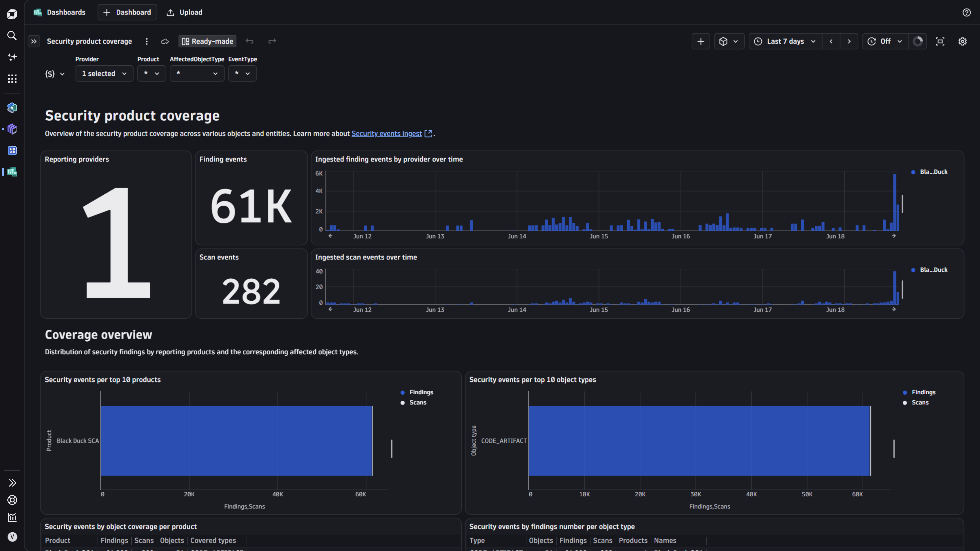The width and height of the screenshot is (980, 551).
Task: Pan scan events chart left arrow
Action: [330, 309]
